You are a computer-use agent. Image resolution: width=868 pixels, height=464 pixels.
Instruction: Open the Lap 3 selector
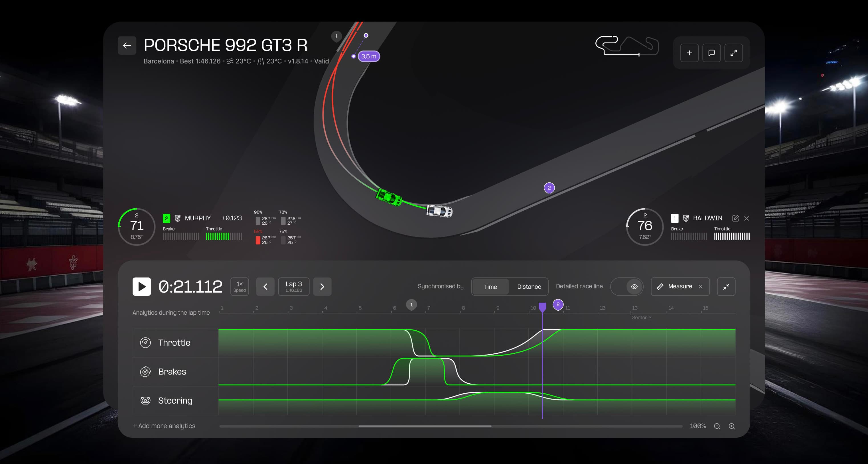pyautogui.click(x=293, y=286)
